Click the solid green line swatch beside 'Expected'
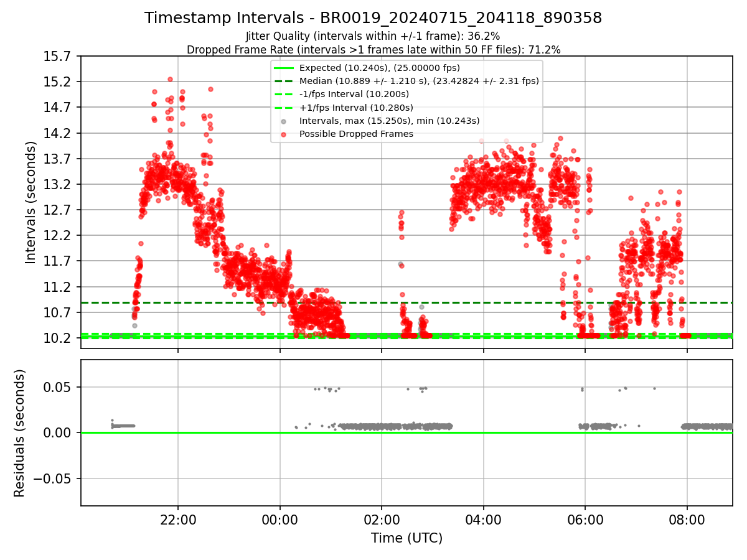The width and height of the screenshot is (747, 560). click(x=283, y=68)
